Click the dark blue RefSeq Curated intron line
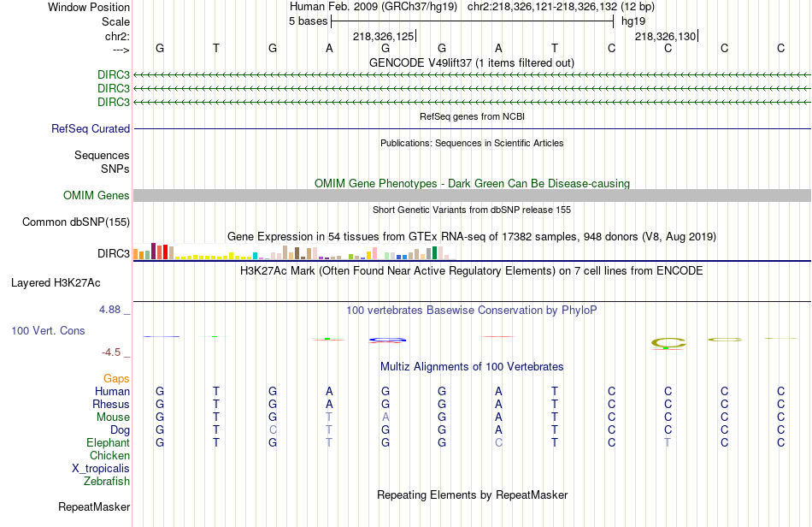812x527 pixels. click(472, 128)
